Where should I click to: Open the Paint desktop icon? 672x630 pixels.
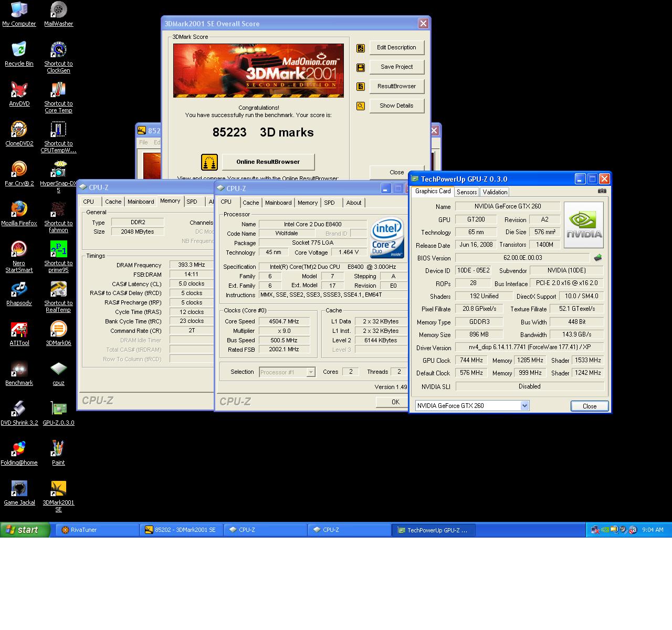tap(58, 453)
